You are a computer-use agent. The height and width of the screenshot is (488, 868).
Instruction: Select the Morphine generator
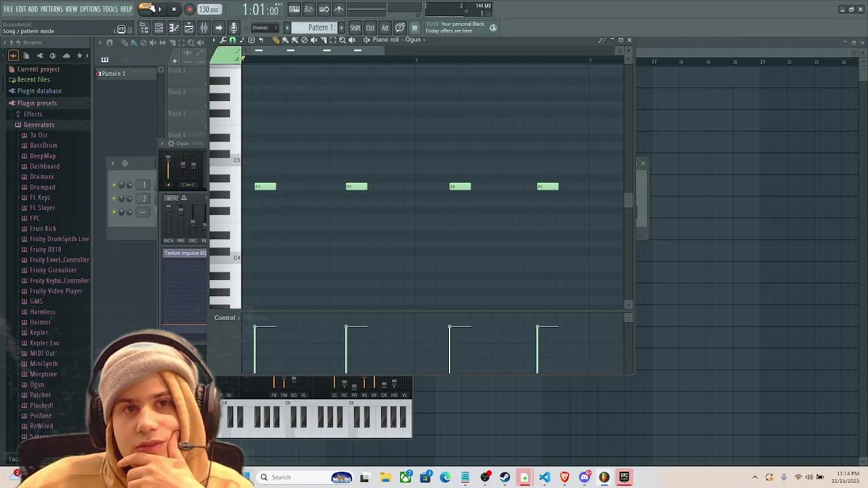click(x=43, y=374)
